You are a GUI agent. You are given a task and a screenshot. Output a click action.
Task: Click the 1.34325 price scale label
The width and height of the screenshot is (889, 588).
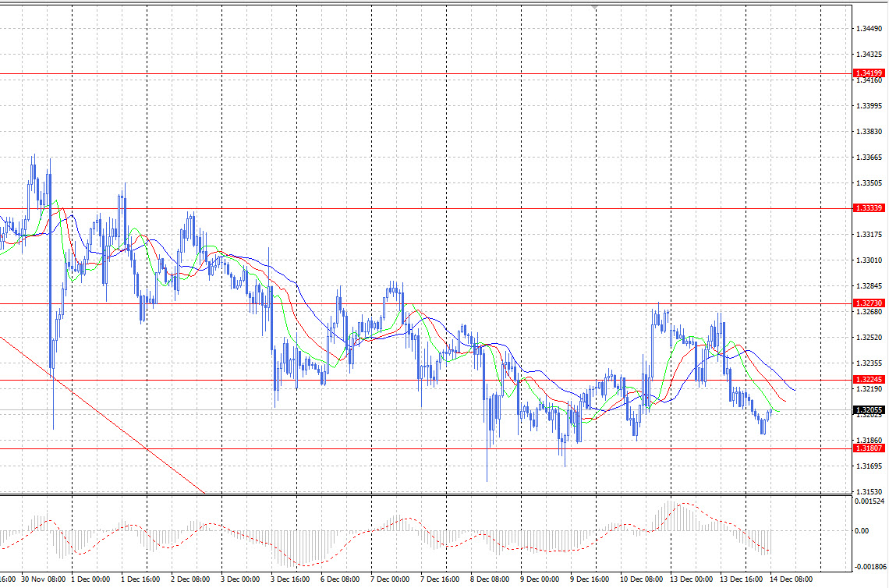click(x=870, y=55)
